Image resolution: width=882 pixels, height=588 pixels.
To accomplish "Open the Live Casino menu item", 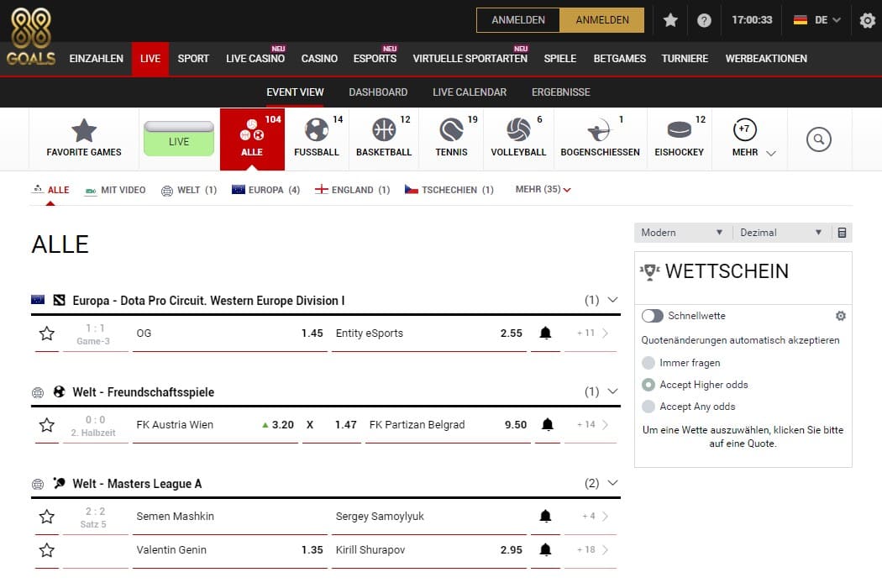I will click(x=255, y=59).
